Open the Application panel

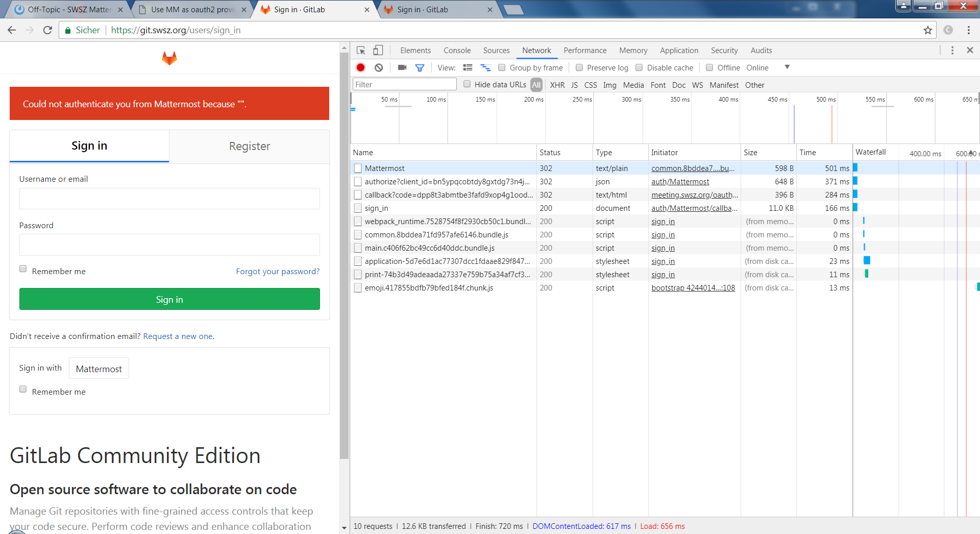679,50
